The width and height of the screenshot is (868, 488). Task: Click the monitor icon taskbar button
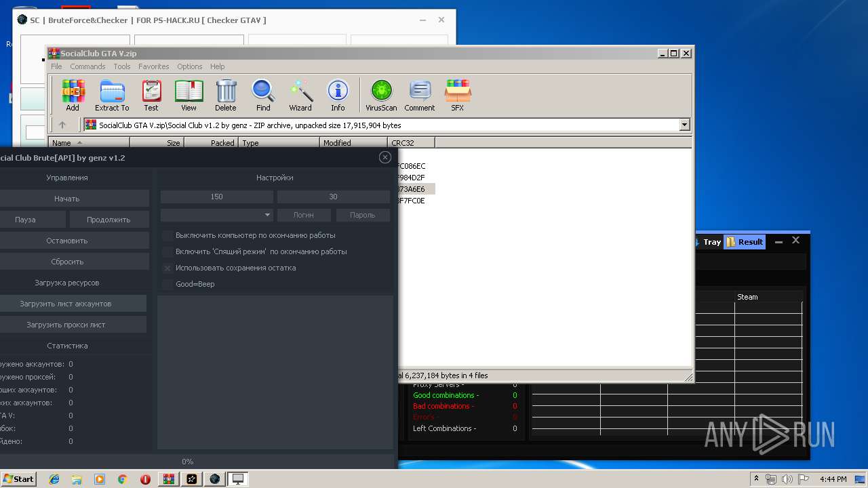[x=238, y=479]
